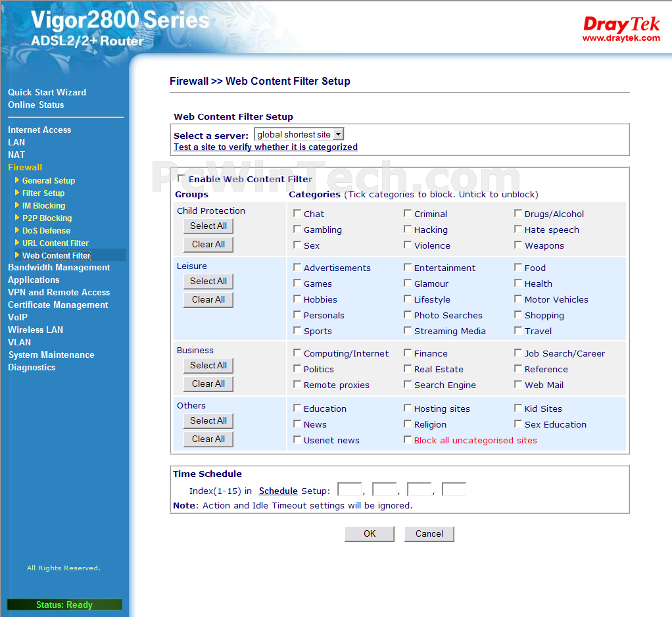672x617 pixels.
Task: Open VPN and Remote Access menu
Action: (59, 292)
